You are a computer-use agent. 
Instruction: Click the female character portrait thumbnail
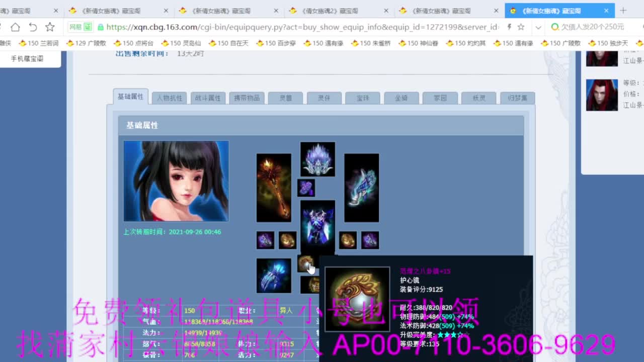pyautogui.click(x=176, y=181)
